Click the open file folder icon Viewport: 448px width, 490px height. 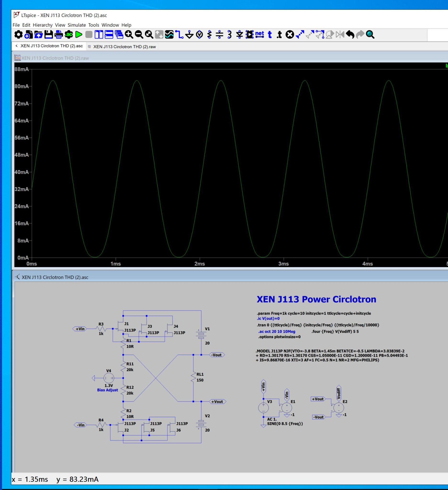click(x=38, y=35)
